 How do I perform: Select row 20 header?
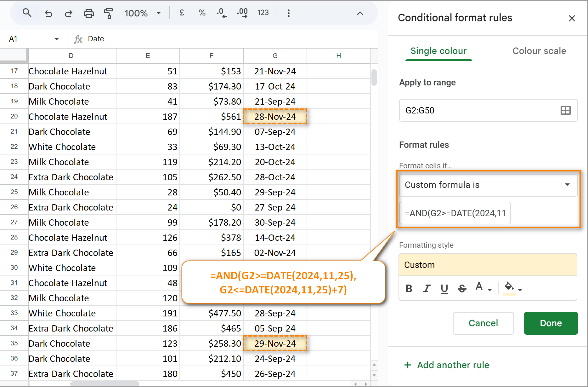click(x=14, y=116)
